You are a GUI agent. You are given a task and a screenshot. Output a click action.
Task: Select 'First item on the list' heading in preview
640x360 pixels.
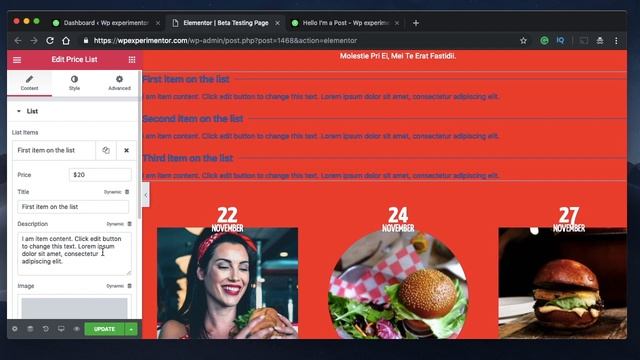coord(186,79)
